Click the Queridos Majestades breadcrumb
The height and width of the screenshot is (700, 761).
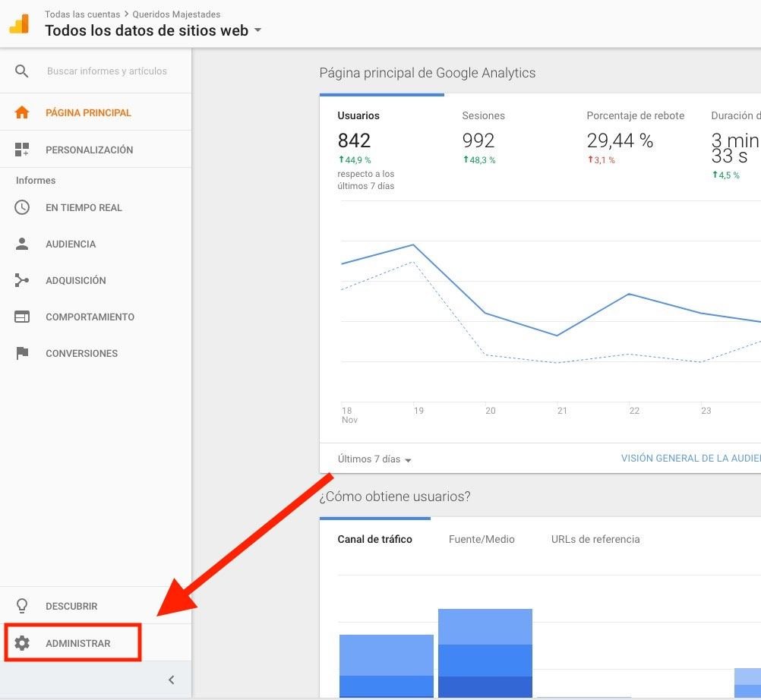176,14
